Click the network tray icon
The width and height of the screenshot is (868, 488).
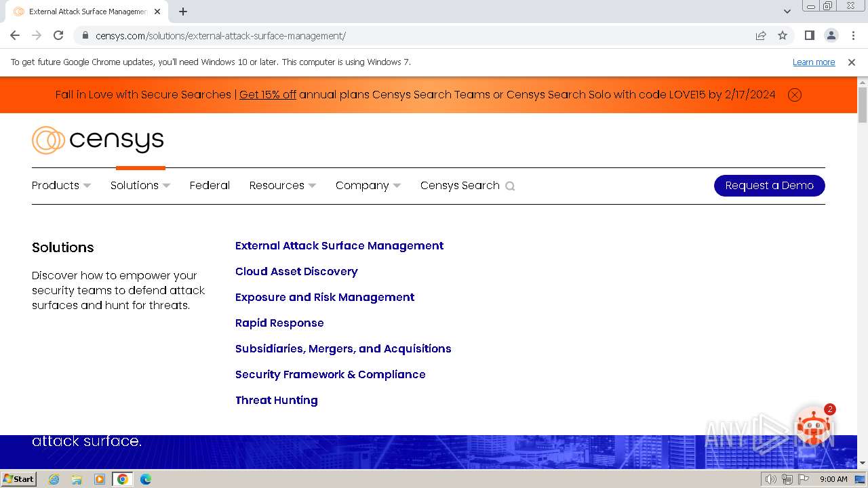(787, 479)
